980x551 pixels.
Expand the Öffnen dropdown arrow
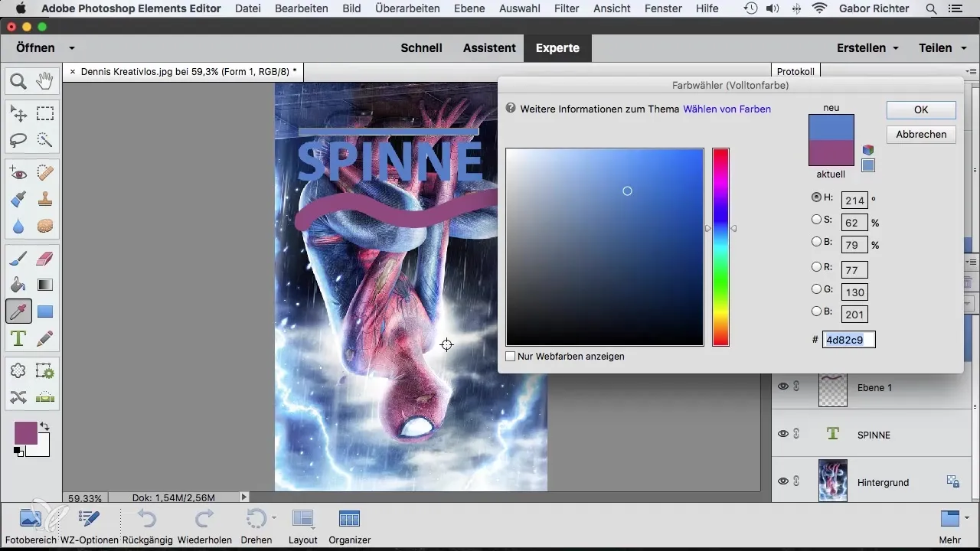pos(71,48)
